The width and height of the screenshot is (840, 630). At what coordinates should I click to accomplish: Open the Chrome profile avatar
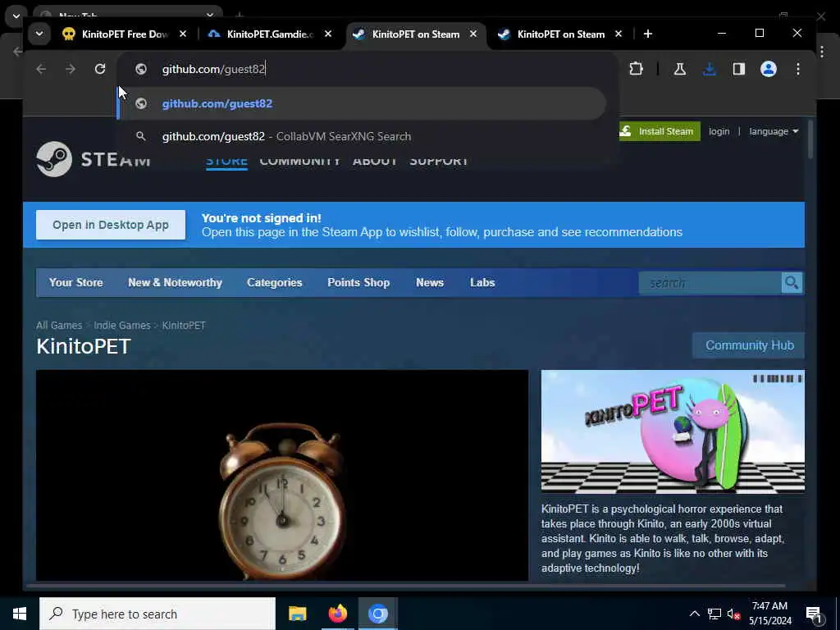point(768,69)
